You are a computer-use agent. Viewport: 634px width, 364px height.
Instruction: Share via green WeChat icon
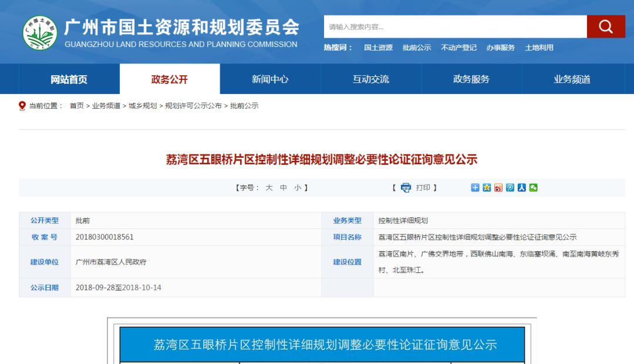[533, 188]
